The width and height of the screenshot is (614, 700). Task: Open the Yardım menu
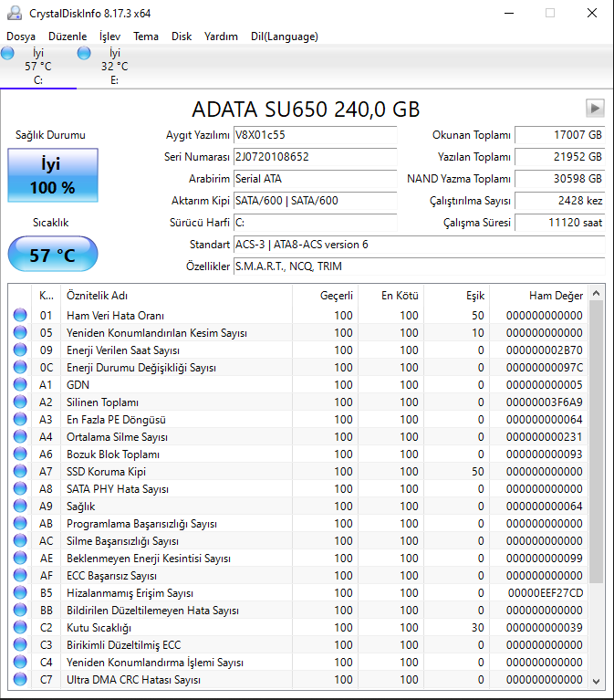(221, 37)
